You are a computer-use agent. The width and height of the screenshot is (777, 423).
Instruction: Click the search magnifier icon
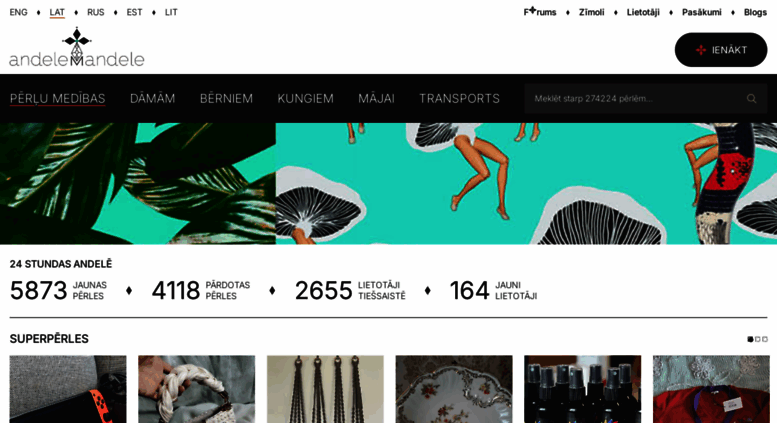pos(751,99)
